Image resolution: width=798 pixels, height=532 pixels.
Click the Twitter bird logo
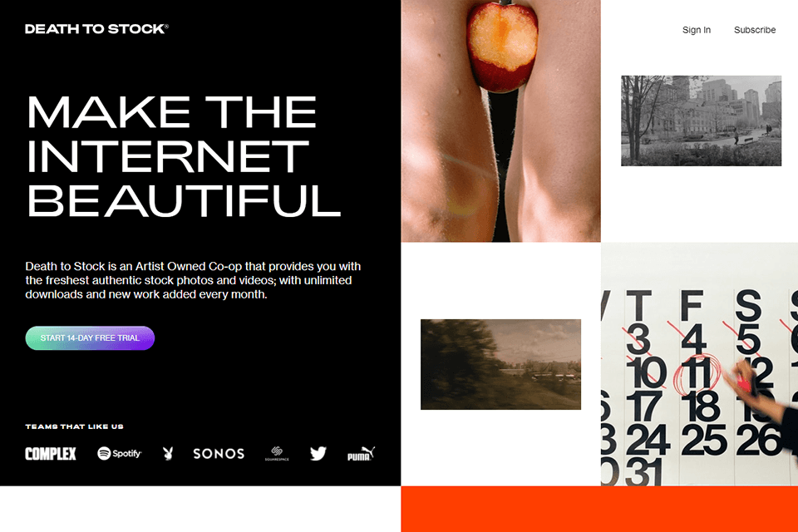pyautogui.click(x=318, y=453)
